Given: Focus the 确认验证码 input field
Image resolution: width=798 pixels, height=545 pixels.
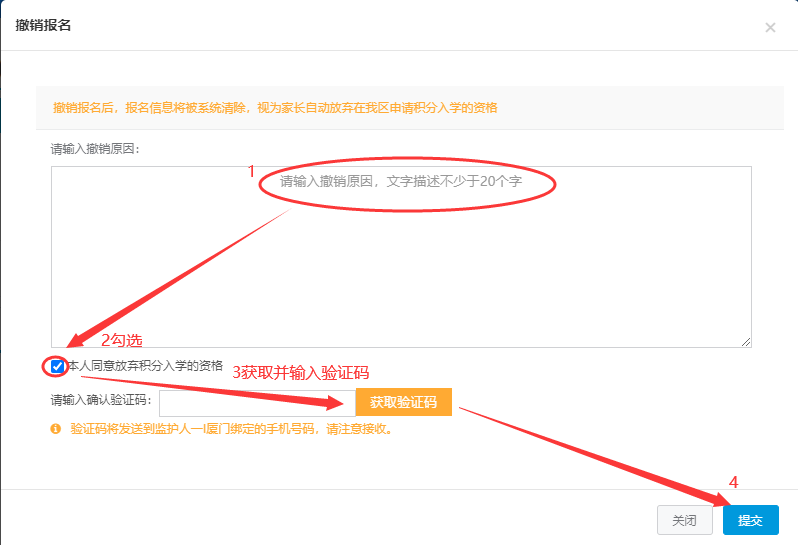Looking at the screenshot, I should [256, 402].
